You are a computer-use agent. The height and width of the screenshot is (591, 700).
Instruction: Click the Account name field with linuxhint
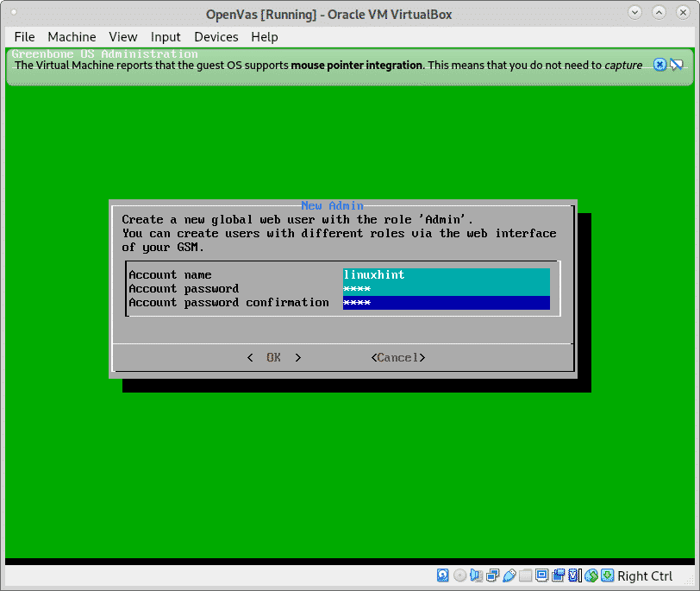click(x=447, y=274)
